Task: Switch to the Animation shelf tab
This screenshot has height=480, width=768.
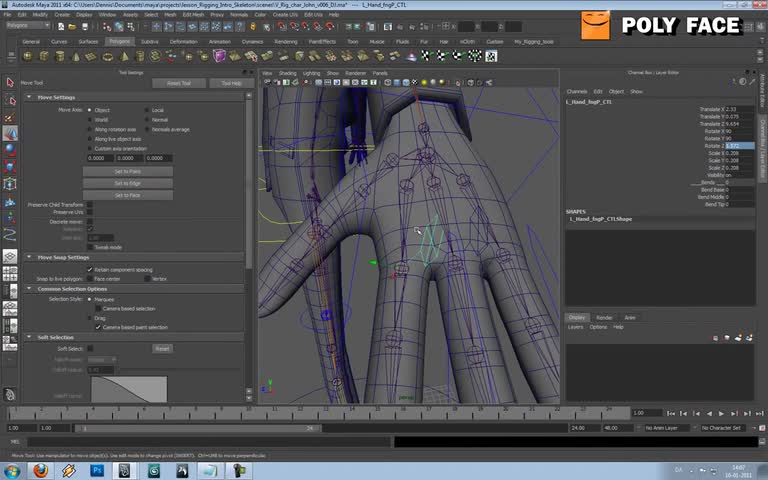Action: [x=219, y=42]
